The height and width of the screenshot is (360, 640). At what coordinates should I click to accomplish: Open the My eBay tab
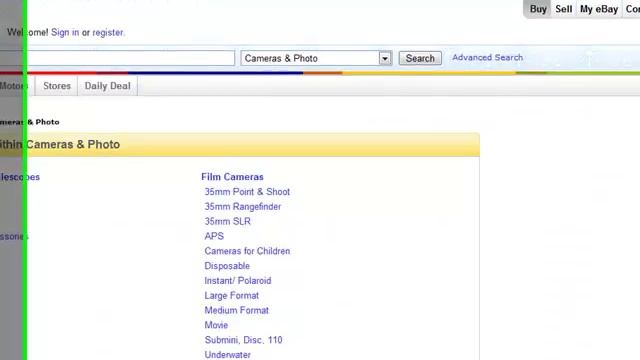click(599, 9)
